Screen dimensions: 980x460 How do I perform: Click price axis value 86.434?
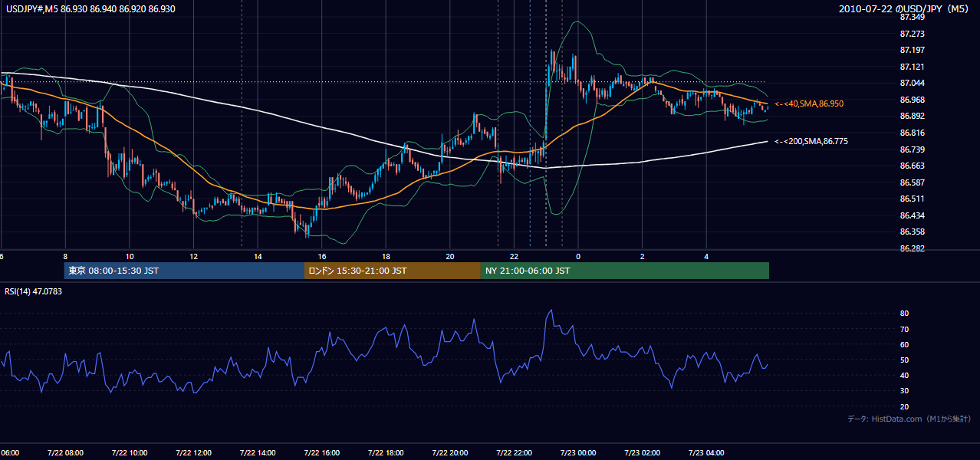(x=913, y=215)
